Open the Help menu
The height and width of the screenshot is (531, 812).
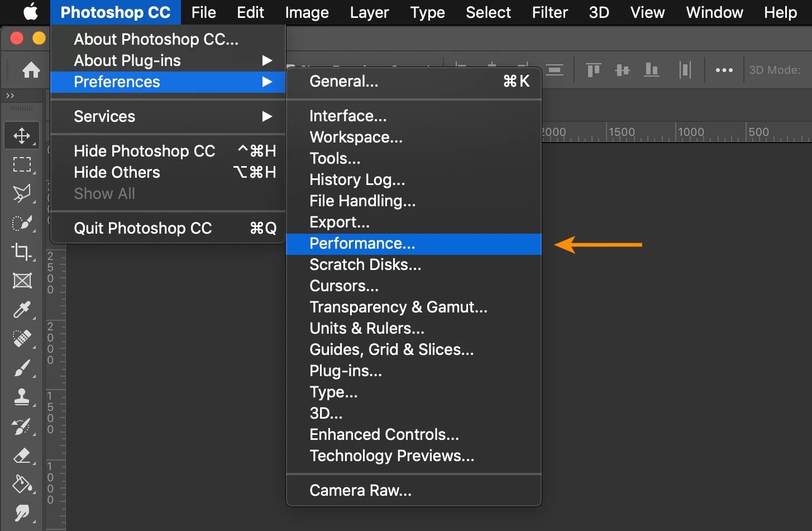tap(780, 12)
